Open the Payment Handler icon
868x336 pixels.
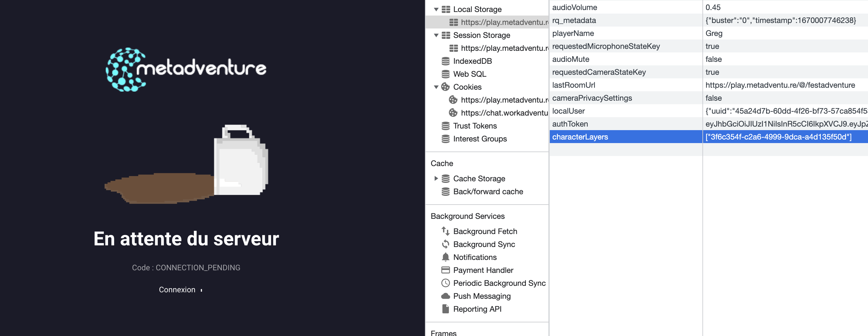445,270
